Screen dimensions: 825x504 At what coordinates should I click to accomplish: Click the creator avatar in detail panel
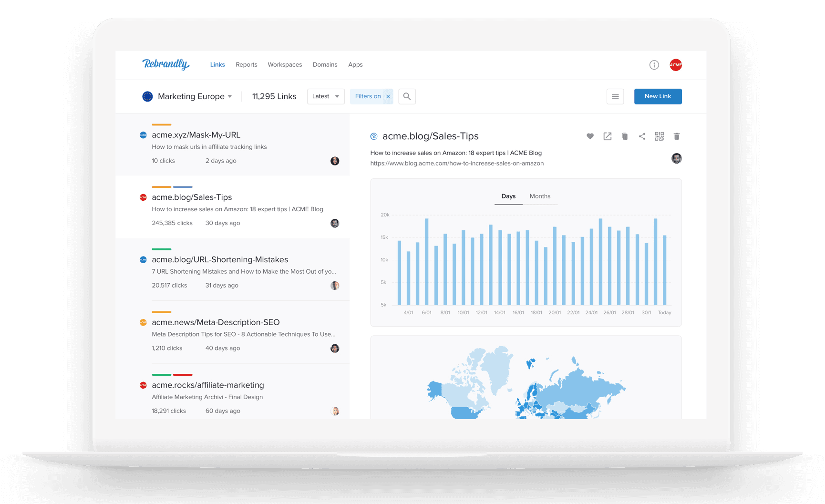677,158
